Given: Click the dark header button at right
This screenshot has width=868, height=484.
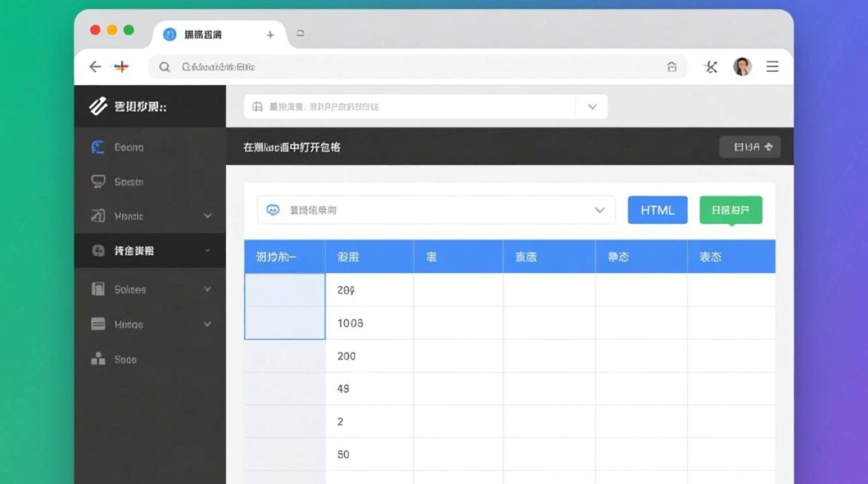Looking at the screenshot, I should (750, 147).
